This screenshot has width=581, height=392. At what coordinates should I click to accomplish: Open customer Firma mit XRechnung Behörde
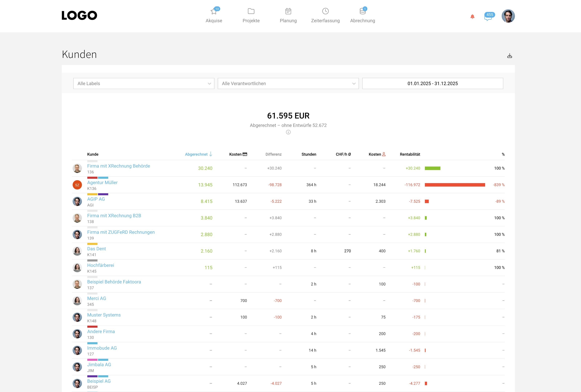tap(119, 166)
